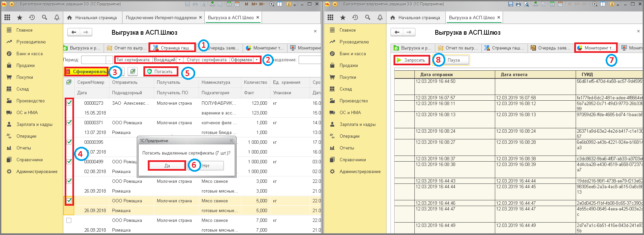Image resolution: width=644 pixels, height=235 pixels.
Task: Click the Номенклатура column header
Action: (219, 82)
